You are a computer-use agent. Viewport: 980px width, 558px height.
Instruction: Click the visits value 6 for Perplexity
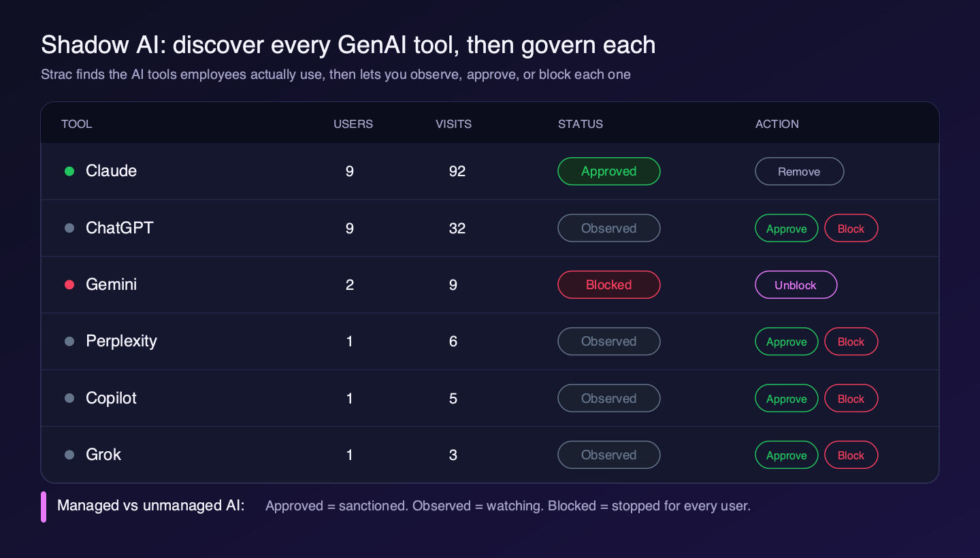coord(453,342)
